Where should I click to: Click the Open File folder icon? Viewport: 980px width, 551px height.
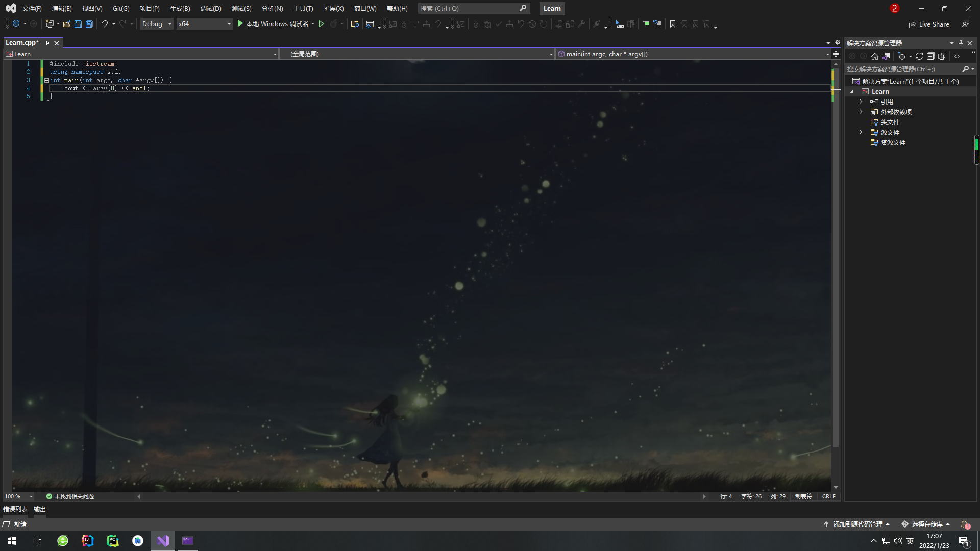[66, 24]
